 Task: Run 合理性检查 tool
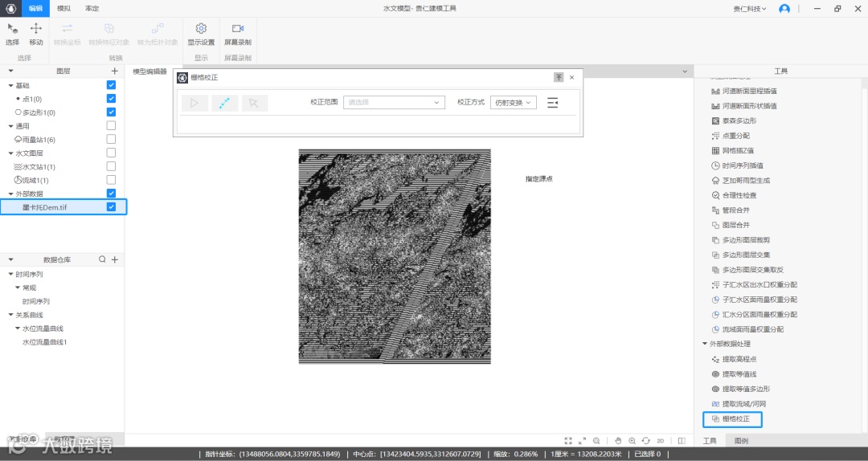(x=734, y=195)
